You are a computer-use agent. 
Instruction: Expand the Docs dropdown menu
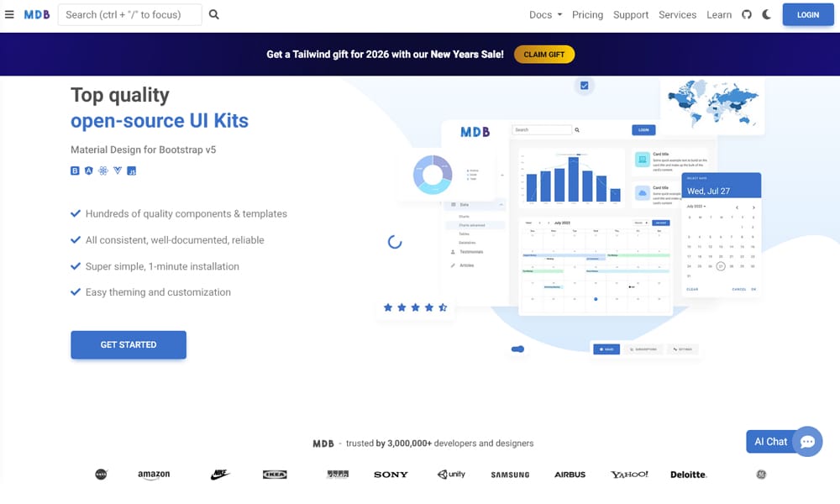(x=545, y=15)
